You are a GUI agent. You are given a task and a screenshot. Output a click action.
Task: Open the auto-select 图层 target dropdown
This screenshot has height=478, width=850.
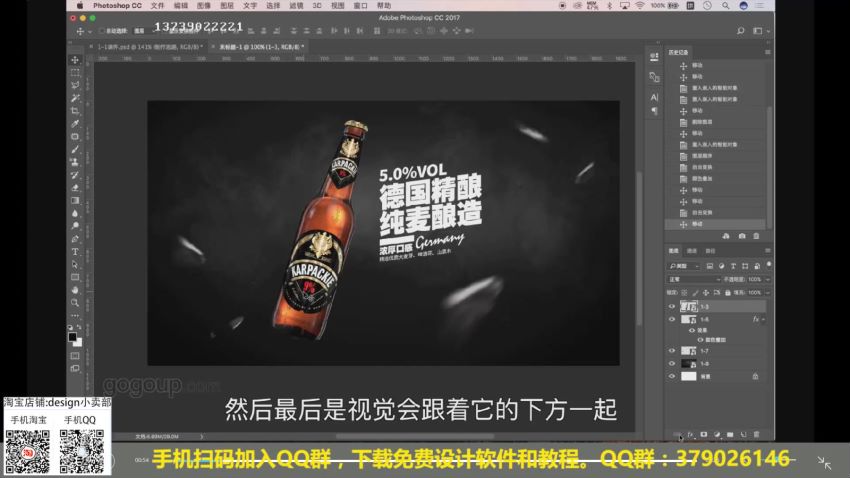(x=143, y=31)
